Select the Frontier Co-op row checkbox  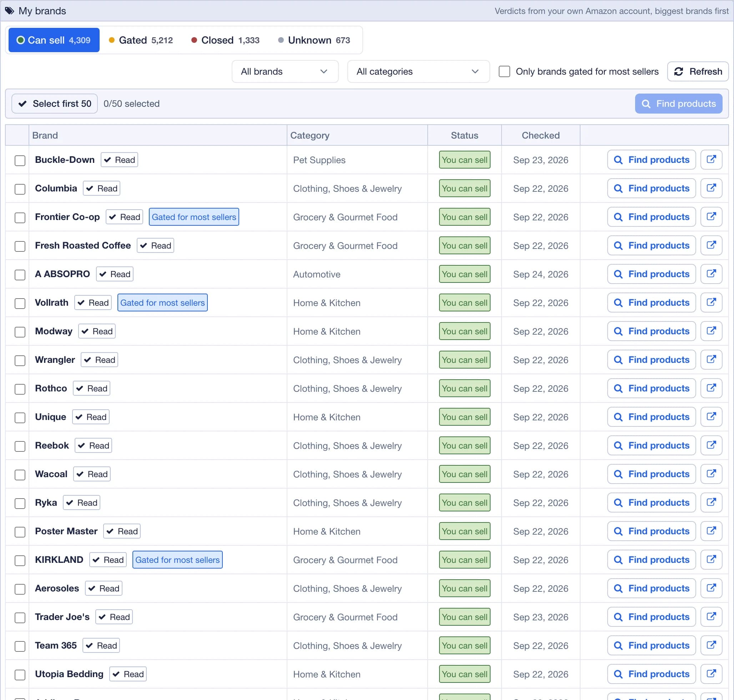click(x=20, y=217)
